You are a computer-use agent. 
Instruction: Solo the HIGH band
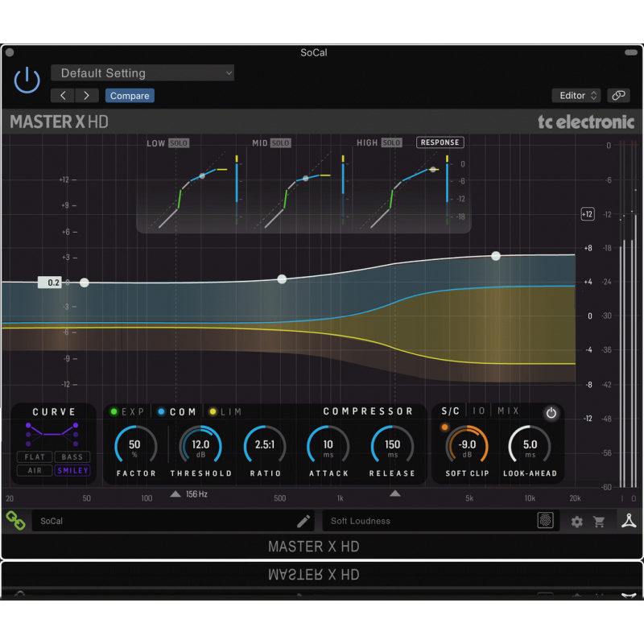[x=391, y=142]
